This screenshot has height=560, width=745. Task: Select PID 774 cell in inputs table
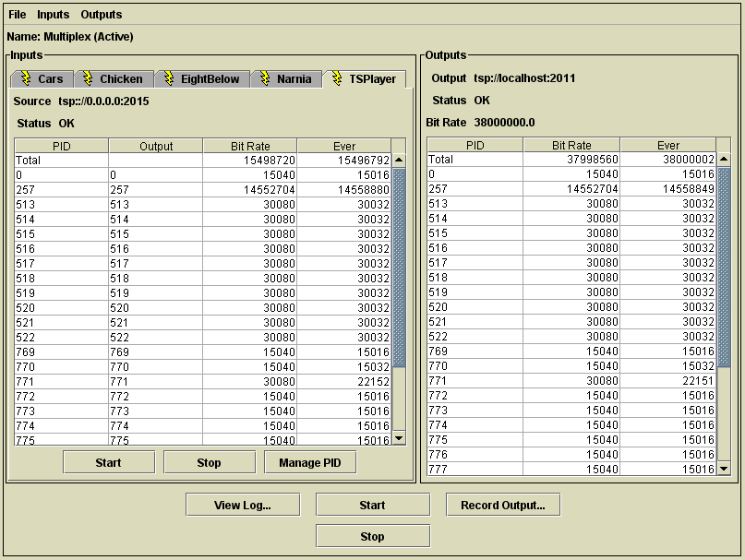(x=61, y=425)
